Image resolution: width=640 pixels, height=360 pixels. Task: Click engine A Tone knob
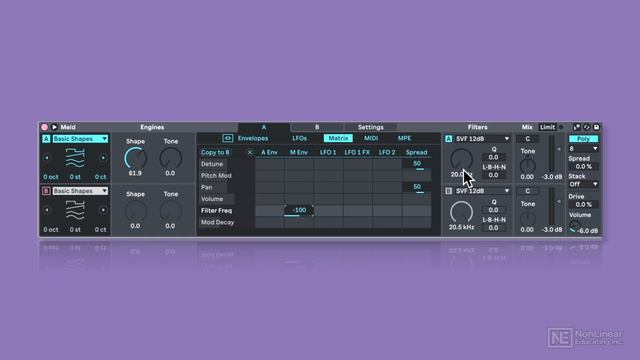point(171,158)
